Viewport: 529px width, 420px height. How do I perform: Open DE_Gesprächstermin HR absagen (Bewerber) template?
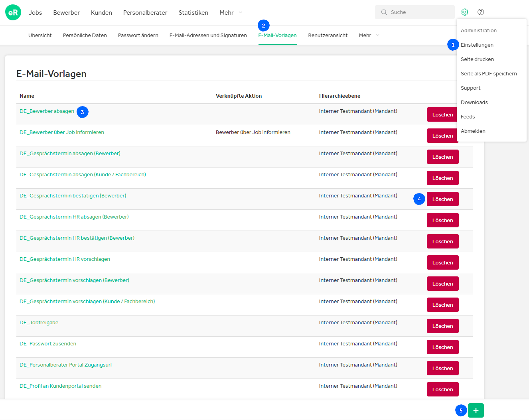74,217
